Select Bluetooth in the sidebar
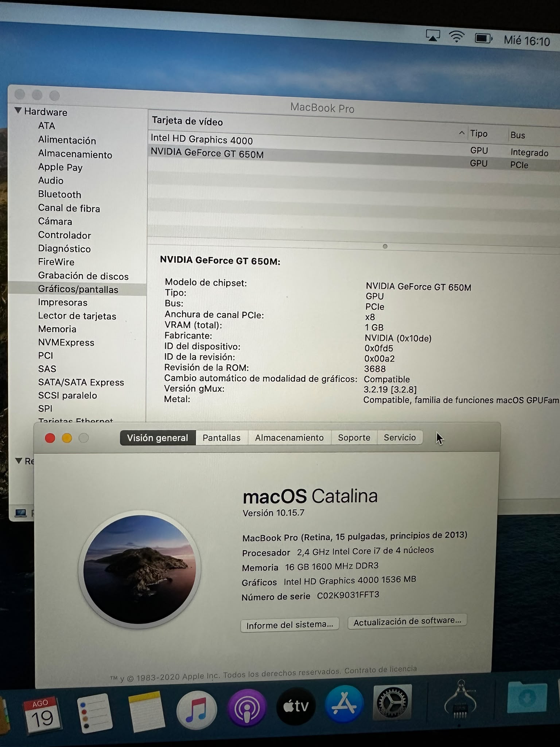Viewport: 560px width, 747px height. point(59,194)
